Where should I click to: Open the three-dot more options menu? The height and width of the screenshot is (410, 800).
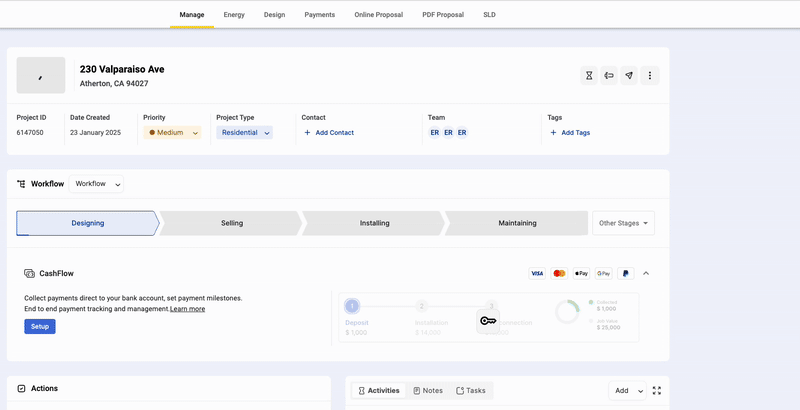point(649,75)
